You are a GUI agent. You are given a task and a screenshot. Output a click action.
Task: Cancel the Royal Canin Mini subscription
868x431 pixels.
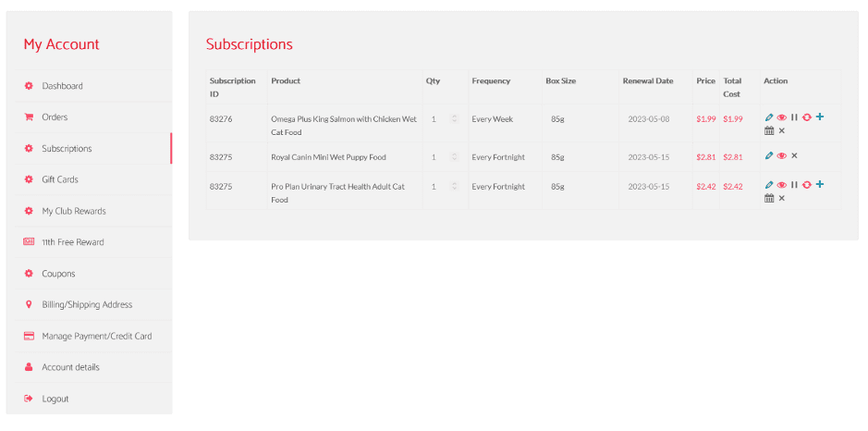point(794,156)
